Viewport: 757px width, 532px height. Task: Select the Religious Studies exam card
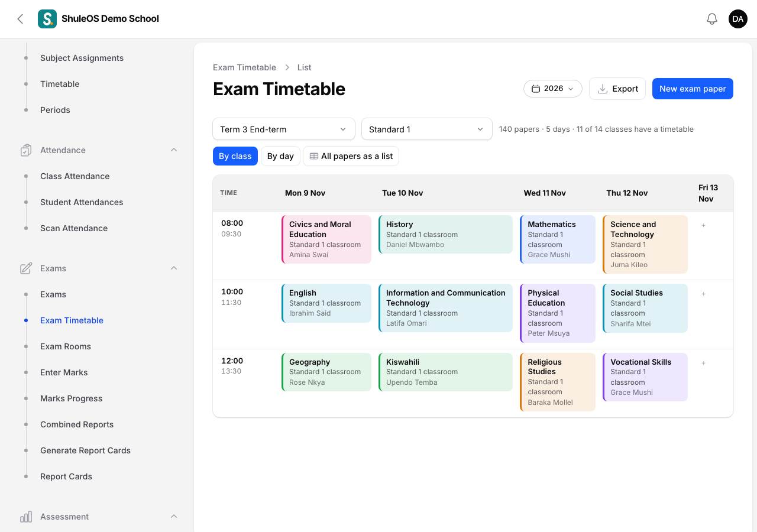point(558,382)
